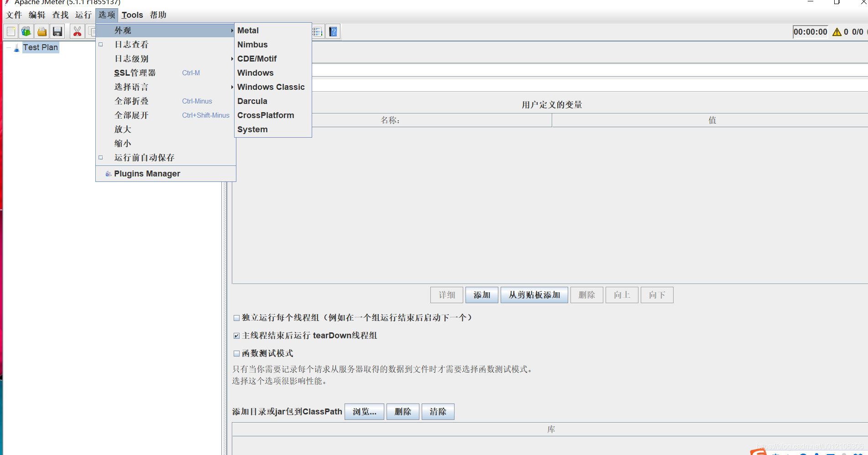868x455 pixels.
Task: Click the 详细 button
Action: coord(447,295)
